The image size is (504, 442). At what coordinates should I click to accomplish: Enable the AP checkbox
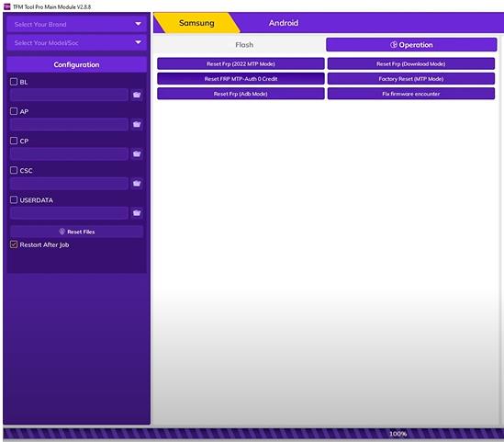(14, 111)
